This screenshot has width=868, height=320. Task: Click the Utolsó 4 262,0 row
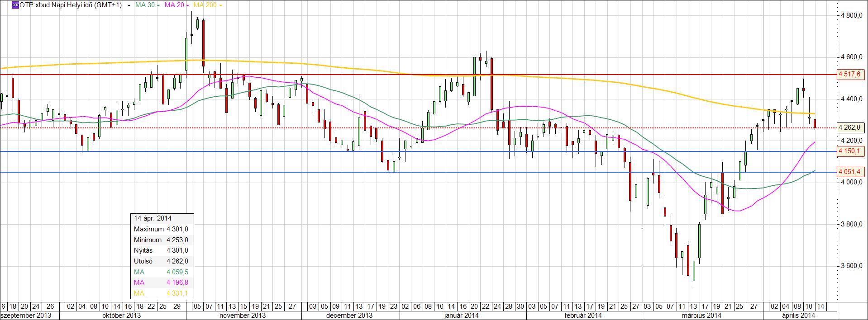(161, 261)
